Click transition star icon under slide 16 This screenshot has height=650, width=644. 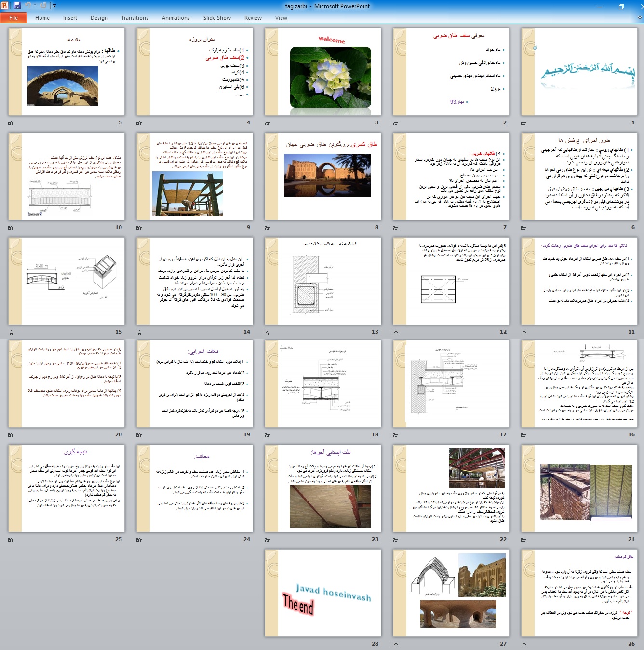click(x=523, y=435)
